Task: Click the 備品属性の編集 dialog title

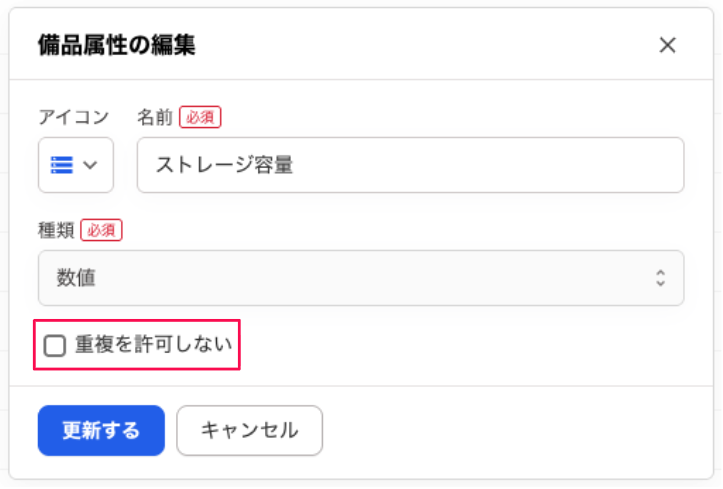Action: pos(116,45)
